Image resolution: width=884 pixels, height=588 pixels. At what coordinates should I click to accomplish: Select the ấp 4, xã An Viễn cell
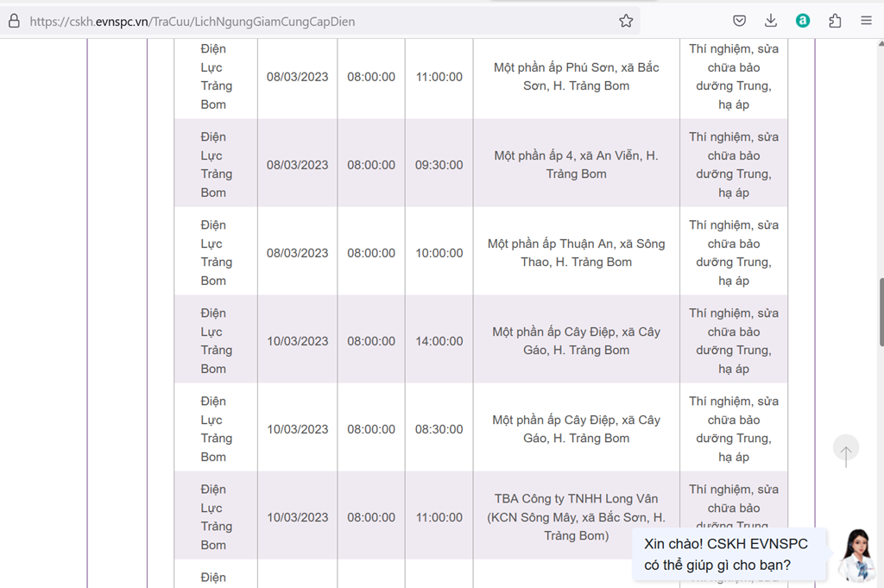(x=576, y=165)
